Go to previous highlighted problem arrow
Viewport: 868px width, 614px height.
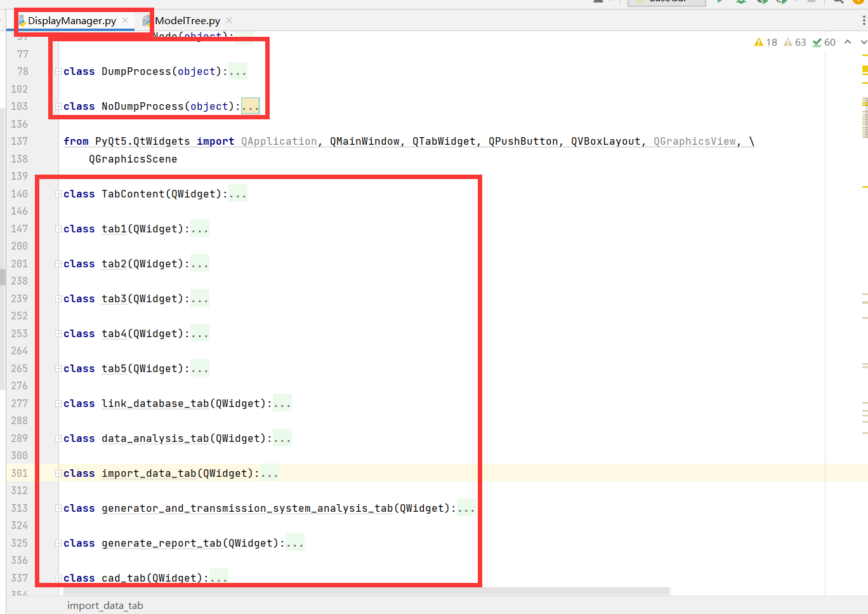[848, 42]
